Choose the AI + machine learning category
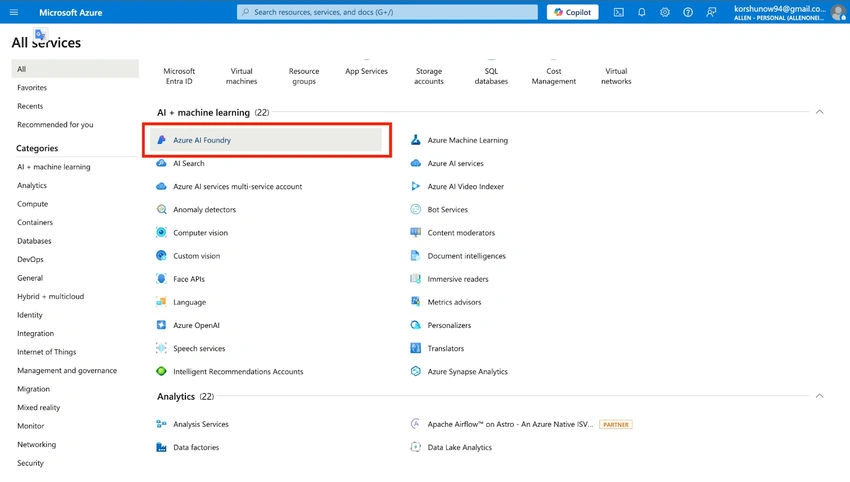The image size is (850, 482). pos(54,167)
